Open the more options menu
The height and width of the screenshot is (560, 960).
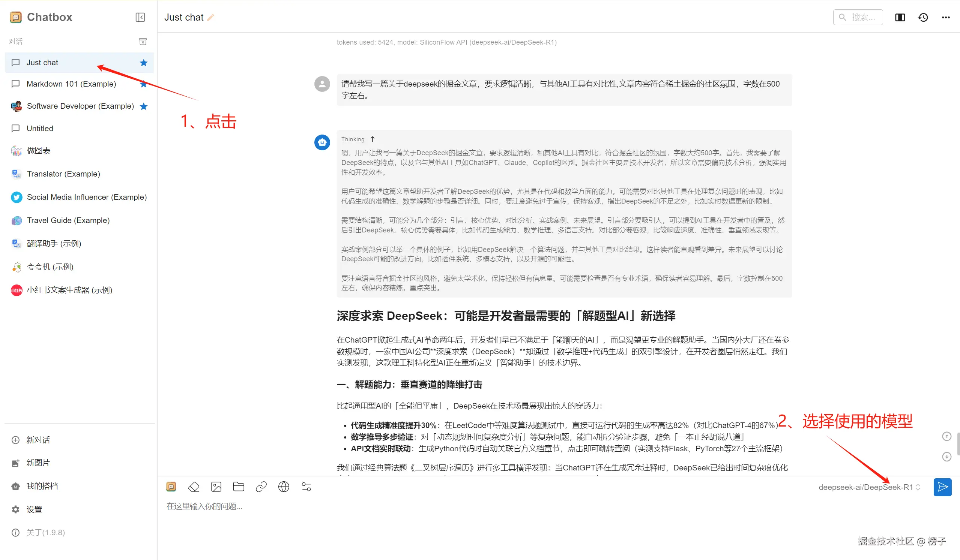point(946,18)
